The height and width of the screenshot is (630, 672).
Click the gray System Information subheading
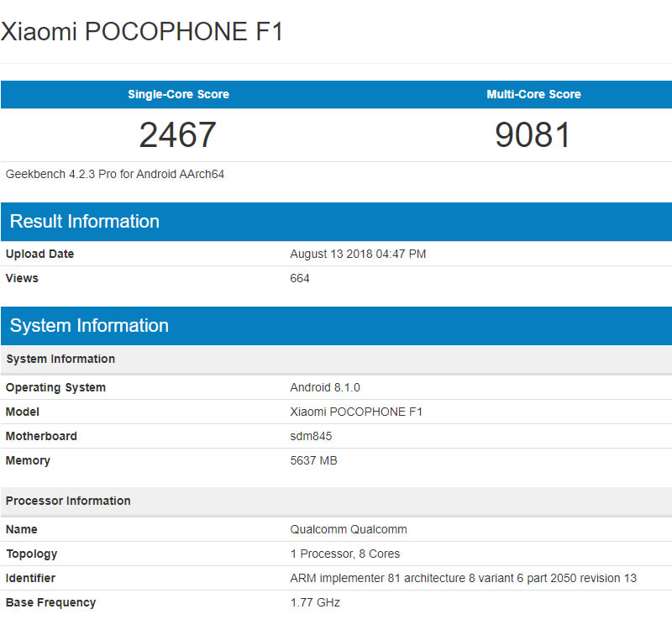coord(60,359)
